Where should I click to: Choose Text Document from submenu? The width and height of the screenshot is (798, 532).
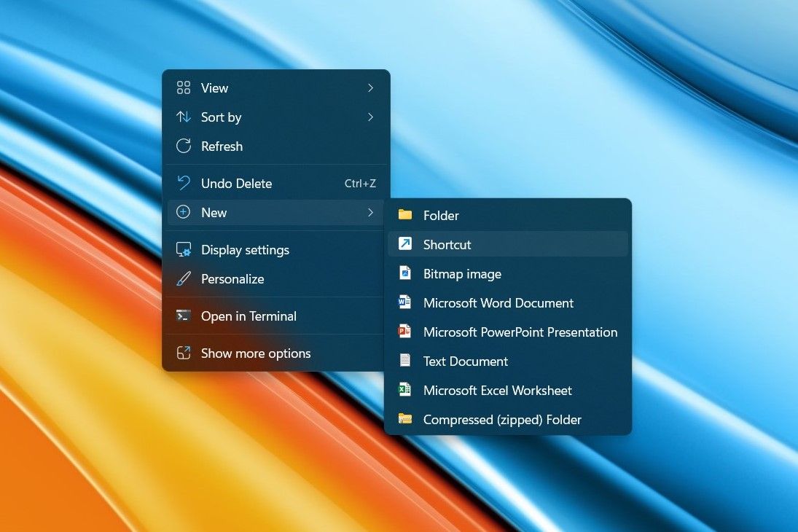pos(508,361)
